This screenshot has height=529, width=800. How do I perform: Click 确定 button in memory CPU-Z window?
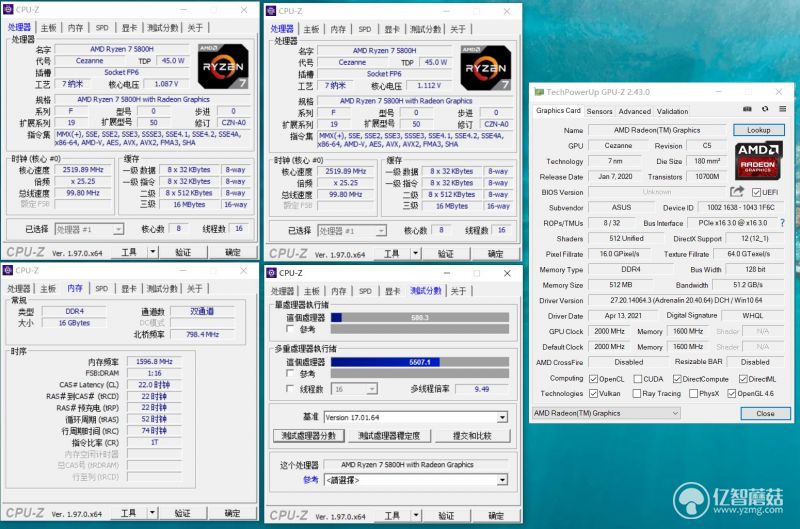[x=232, y=513]
